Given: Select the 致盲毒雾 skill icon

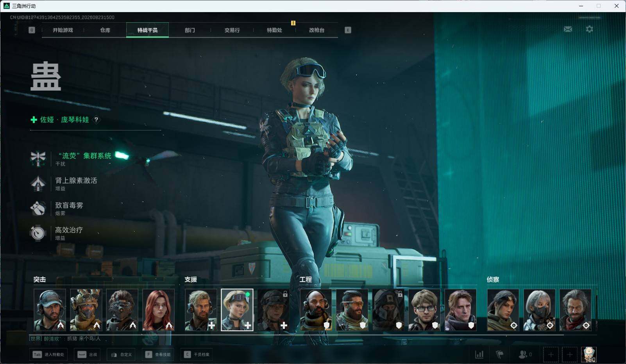Looking at the screenshot, I should (38, 208).
